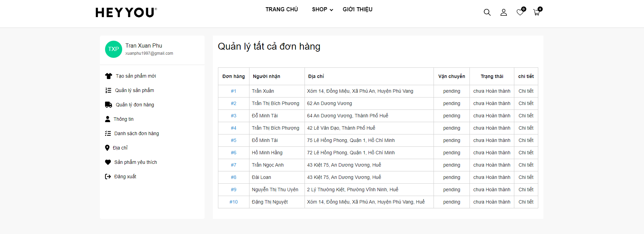Image resolution: width=644 pixels, height=234 pixels.
Task: Click address 42 Lê Văn Đạo, Thành Phố Huế
Action: (341, 128)
